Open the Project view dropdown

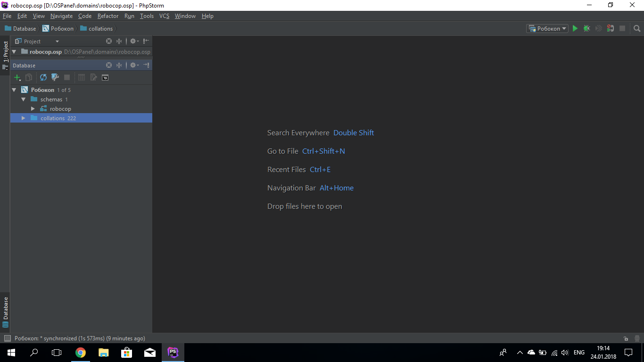point(37,41)
